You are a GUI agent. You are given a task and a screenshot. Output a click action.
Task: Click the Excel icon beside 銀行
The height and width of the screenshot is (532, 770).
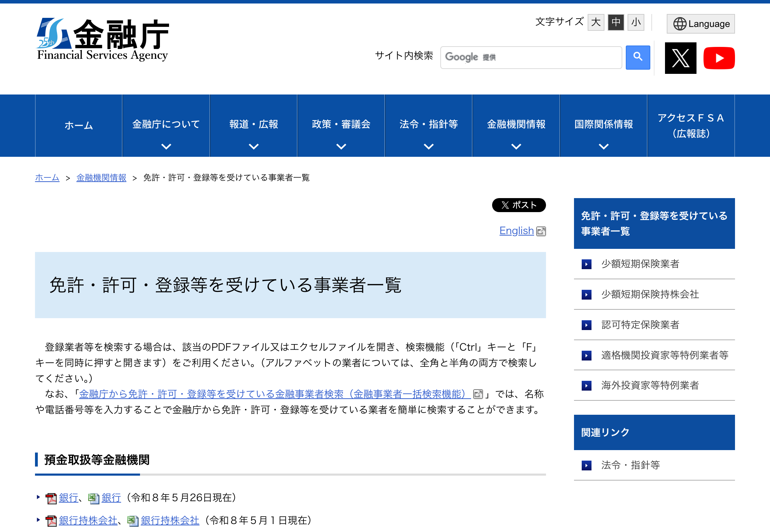93,498
